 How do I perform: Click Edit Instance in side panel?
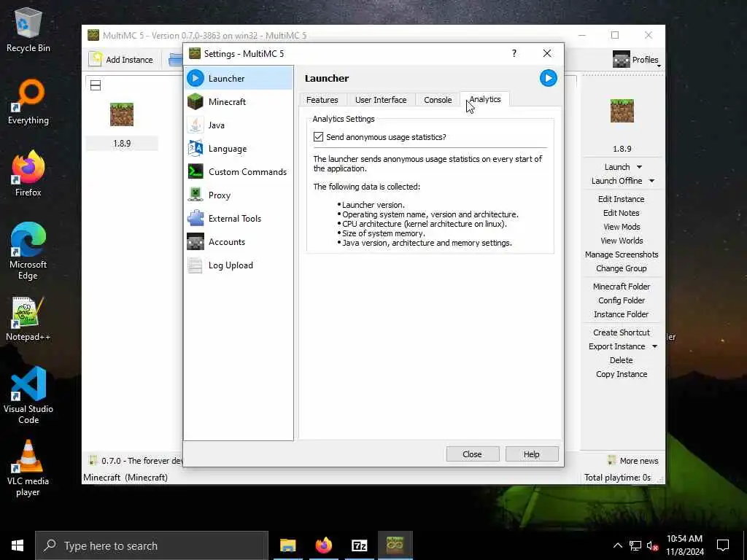tap(622, 199)
